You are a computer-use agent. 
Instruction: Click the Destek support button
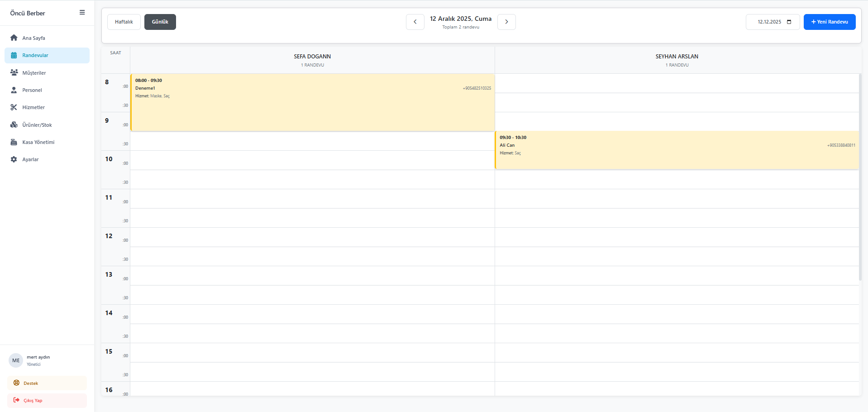tap(47, 383)
